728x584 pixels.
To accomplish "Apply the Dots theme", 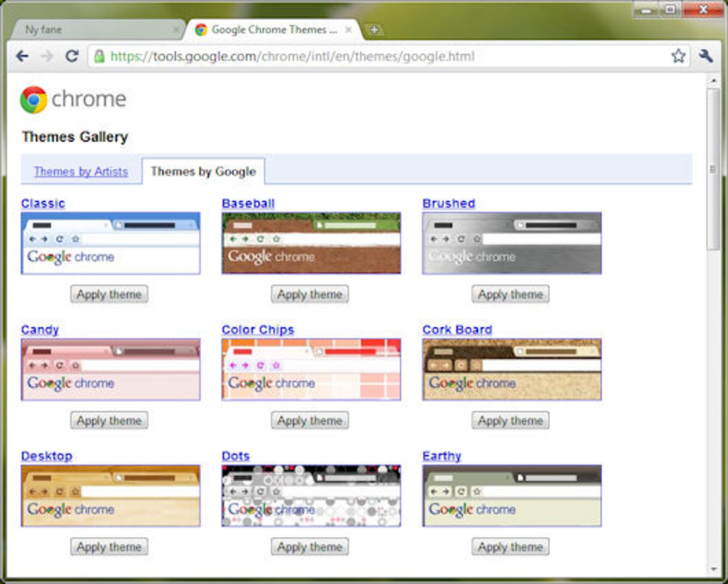I will [310, 547].
